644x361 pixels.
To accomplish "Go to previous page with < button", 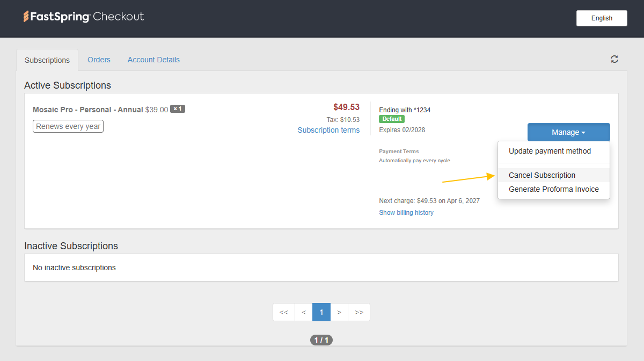I will pos(304,312).
